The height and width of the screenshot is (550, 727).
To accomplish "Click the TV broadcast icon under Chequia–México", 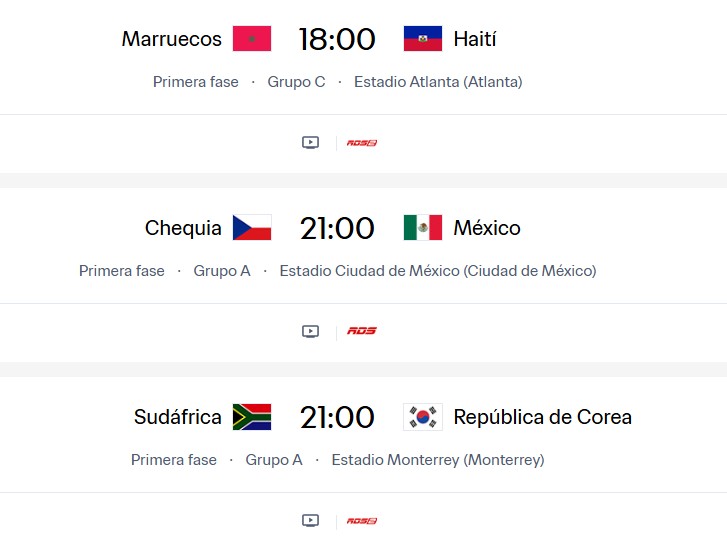I will [310, 331].
